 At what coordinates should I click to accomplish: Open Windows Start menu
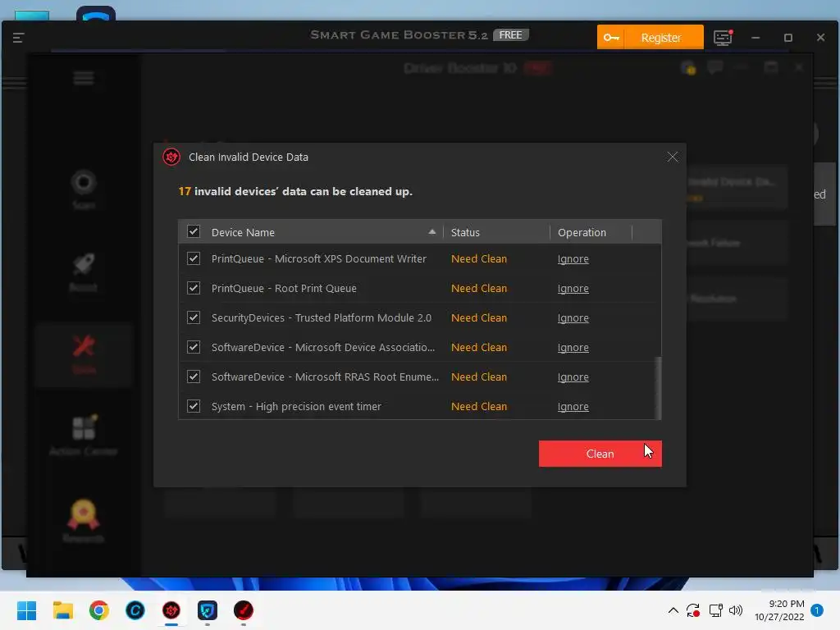(x=26, y=610)
